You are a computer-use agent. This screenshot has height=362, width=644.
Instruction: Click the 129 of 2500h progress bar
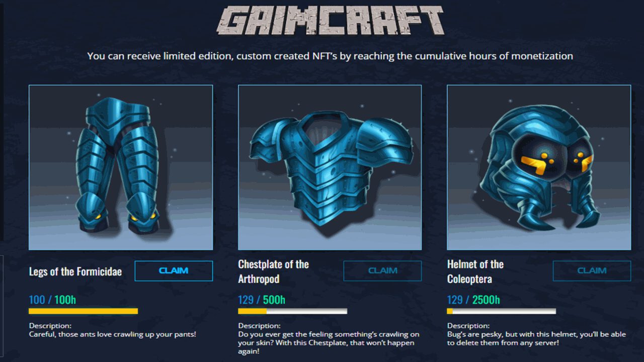(x=502, y=311)
